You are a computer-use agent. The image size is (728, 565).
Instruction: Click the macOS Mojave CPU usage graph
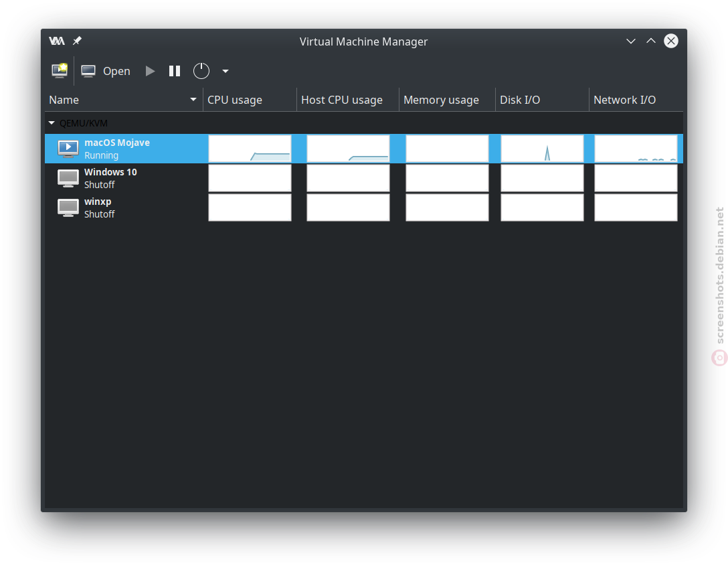coord(250,149)
